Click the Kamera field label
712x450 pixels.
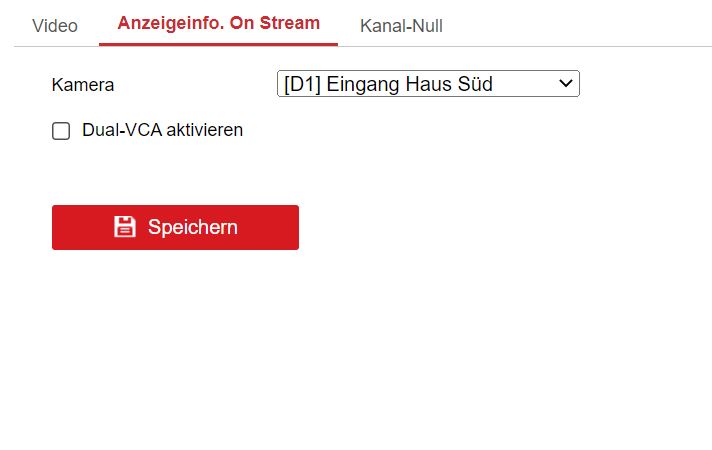pyautogui.click(x=83, y=85)
